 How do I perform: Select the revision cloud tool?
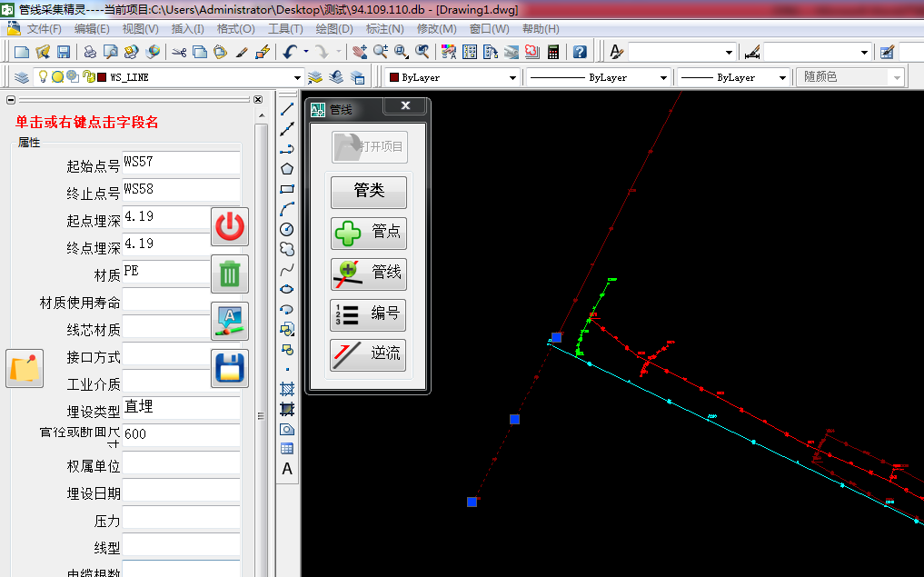[287, 249]
